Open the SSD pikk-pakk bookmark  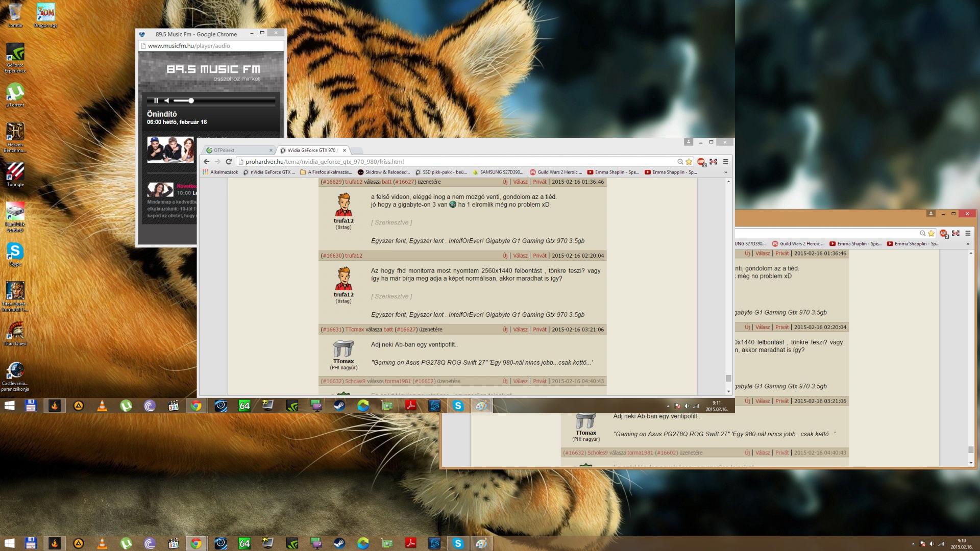click(442, 172)
